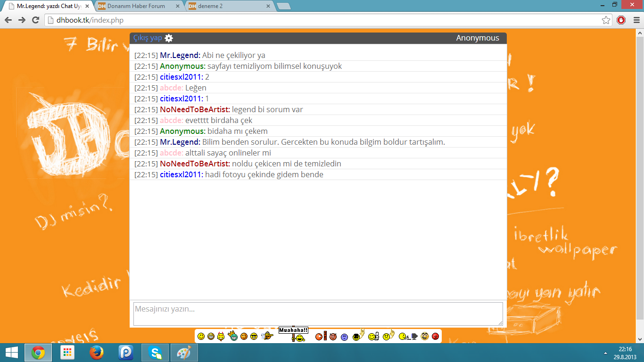
Task: Insert the smiley at computer emoticon
Action: coord(408,337)
